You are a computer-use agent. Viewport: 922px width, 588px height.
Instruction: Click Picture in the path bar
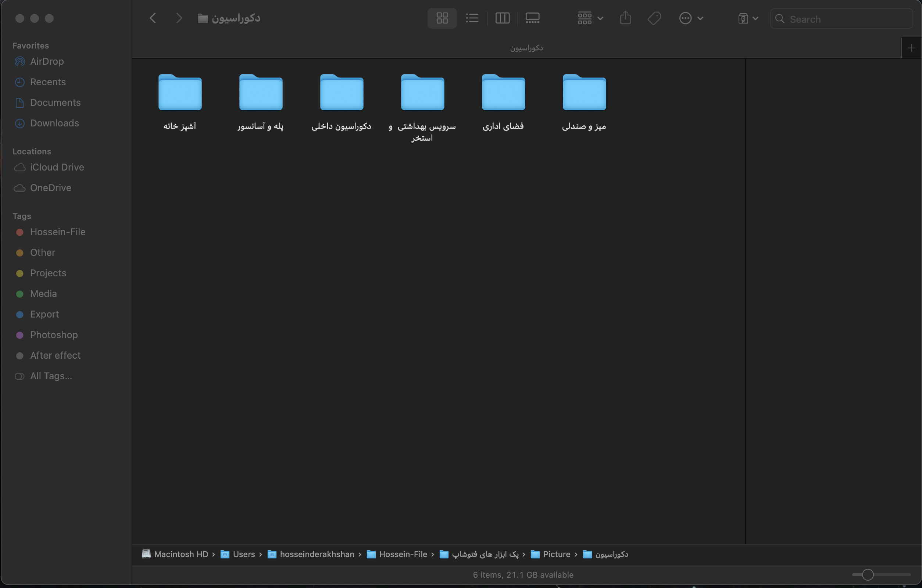pos(551,554)
